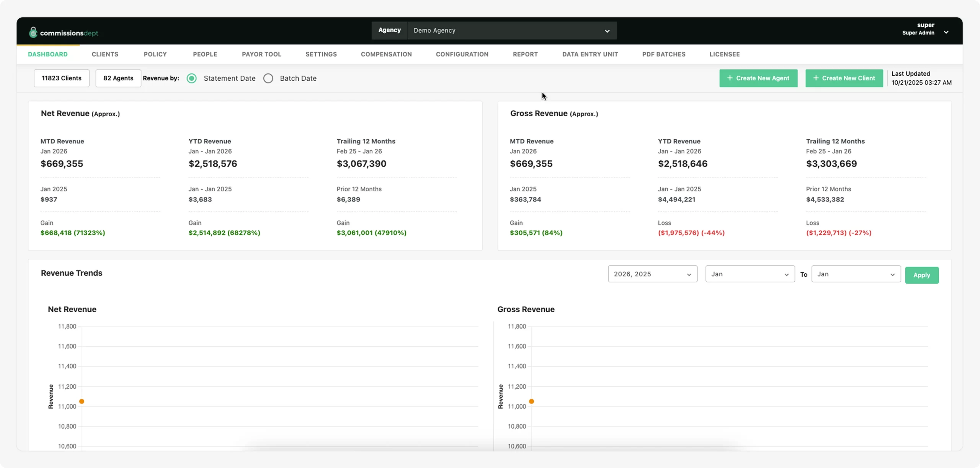
Task: Navigate to the COMPENSATION tab
Action: 386,54
